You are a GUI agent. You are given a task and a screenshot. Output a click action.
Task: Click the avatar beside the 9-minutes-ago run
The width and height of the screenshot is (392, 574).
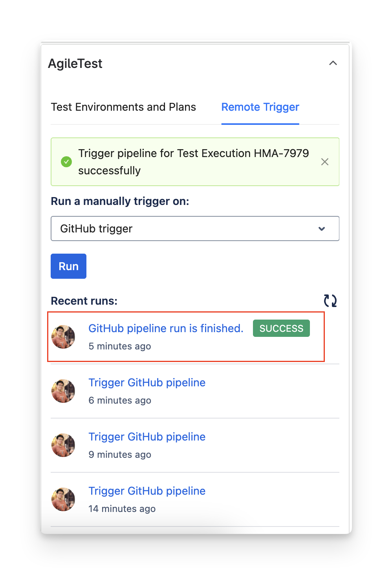pyautogui.click(x=63, y=445)
